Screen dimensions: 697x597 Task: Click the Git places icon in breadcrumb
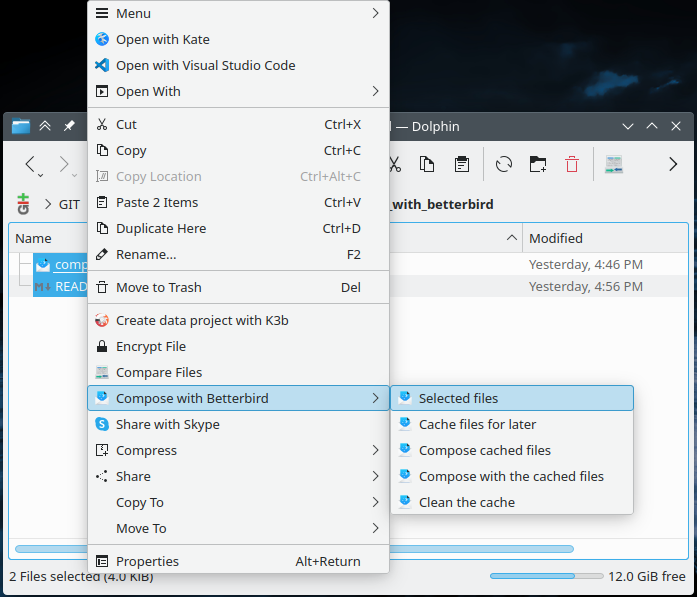[23, 204]
